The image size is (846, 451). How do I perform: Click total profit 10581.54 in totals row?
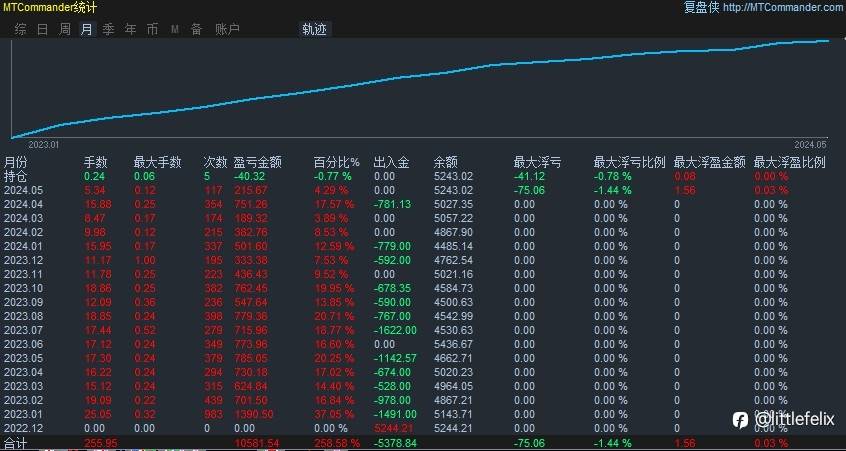pos(256,443)
